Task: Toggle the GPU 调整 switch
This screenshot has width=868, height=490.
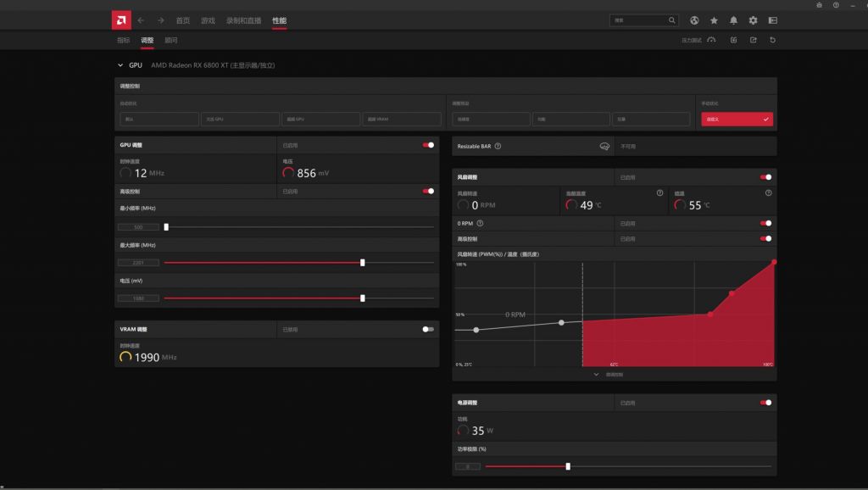Action: pos(428,145)
